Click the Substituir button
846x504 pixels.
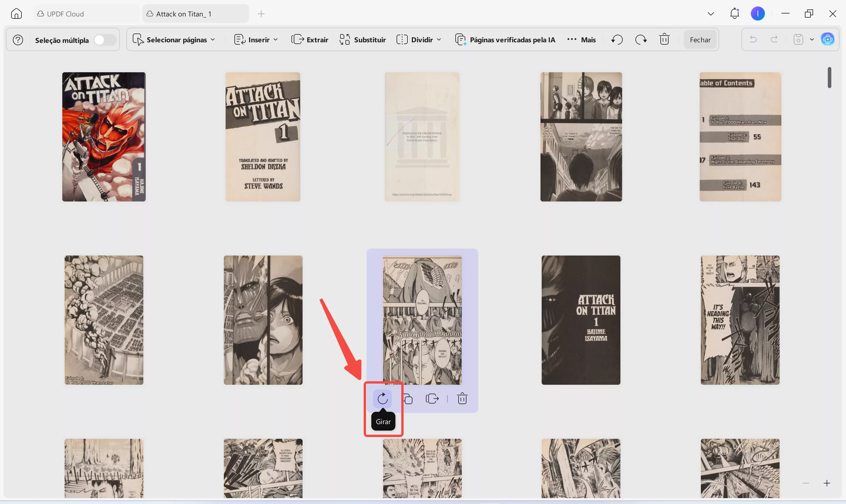(363, 40)
